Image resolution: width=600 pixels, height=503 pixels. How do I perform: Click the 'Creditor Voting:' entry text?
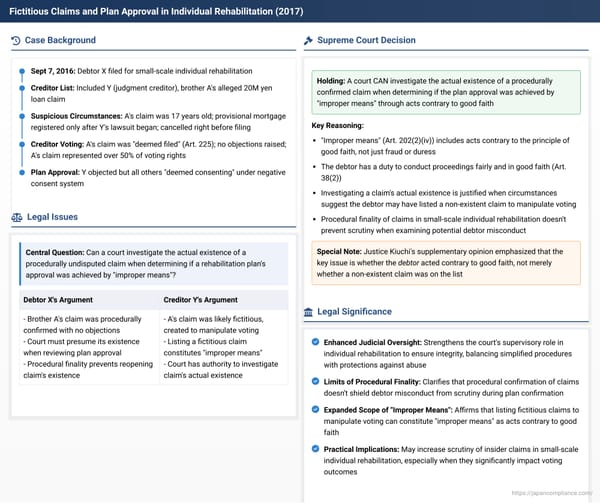(x=158, y=150)
